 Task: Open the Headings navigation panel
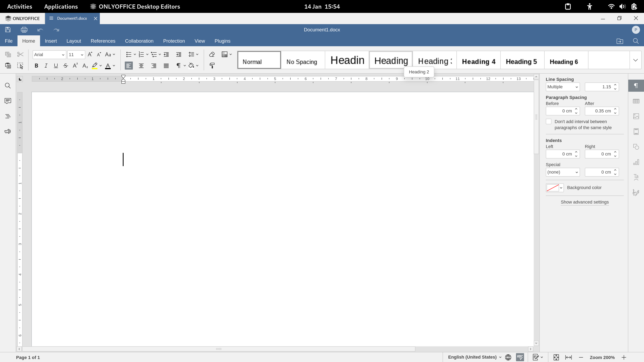(x=8, y=116)
